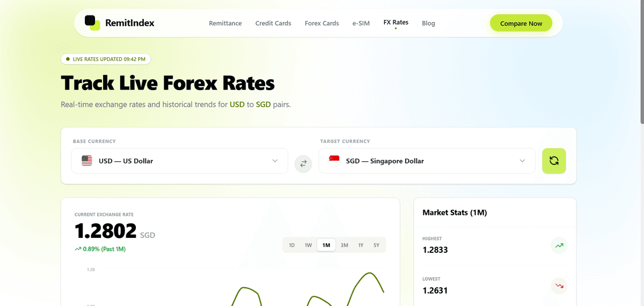Click the Singapore flag icon
The image size is (644, 306).
334,161
